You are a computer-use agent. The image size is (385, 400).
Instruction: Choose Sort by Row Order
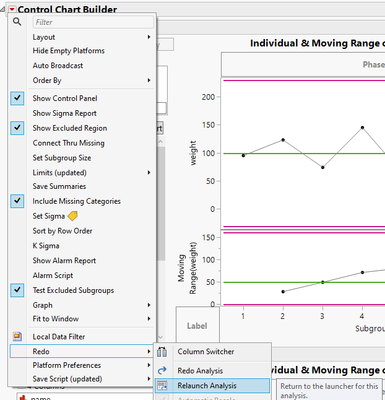click(62, 231)
